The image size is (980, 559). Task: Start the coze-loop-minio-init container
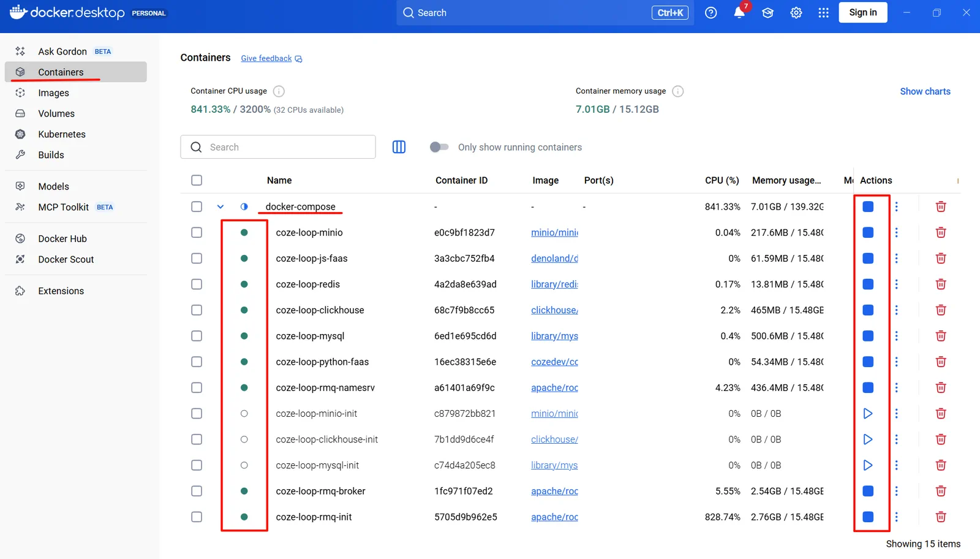coord(868,414)
